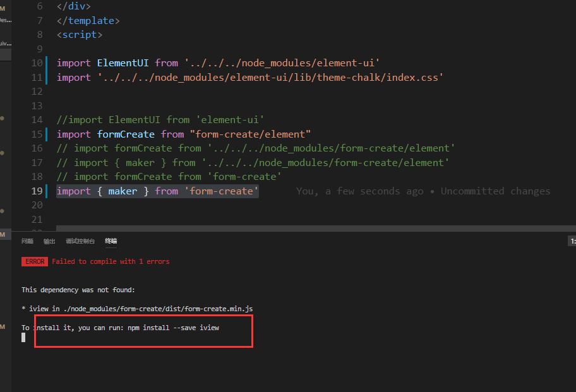Click the 'npm install --save iview' command text
The height and width of the screenshot is (392, 576).
click(x=174, y=327)
